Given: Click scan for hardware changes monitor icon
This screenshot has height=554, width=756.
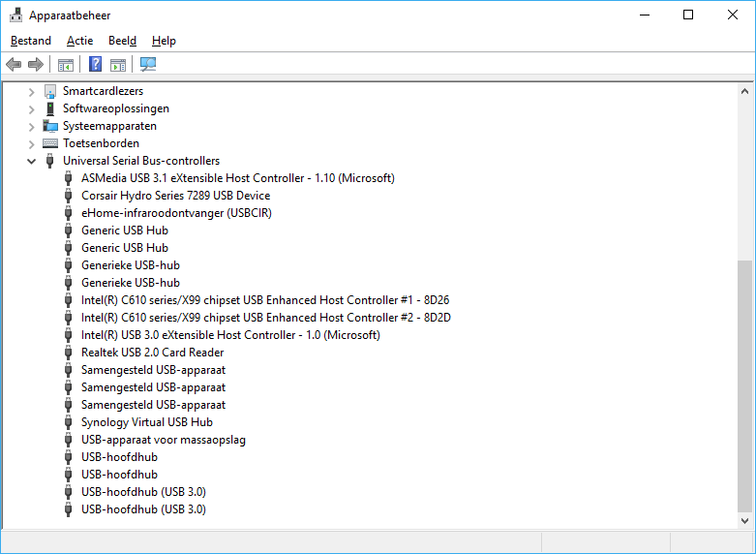Looking at the screenshot, I should point(148,64).
